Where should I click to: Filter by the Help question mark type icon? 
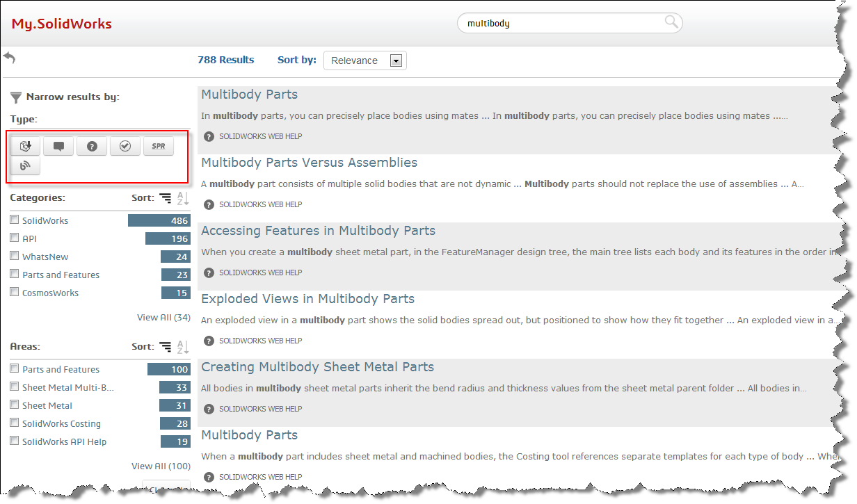pos(91,146)
